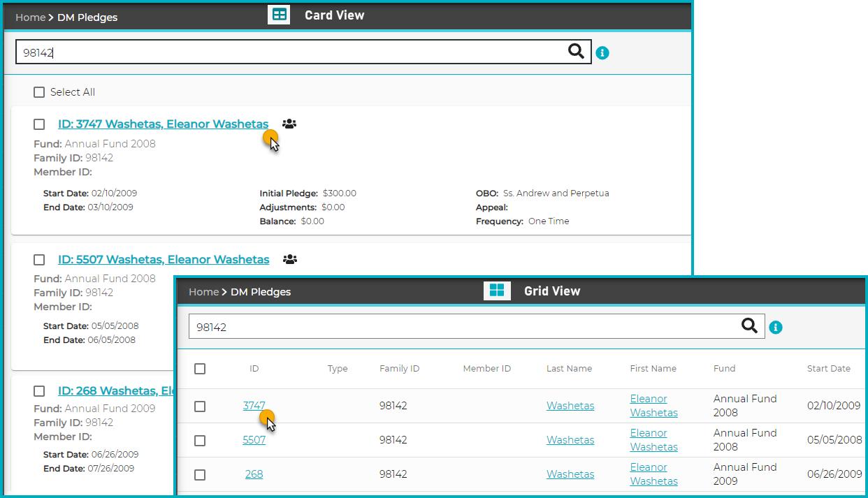Image resolution: width=868 pixels, height=498 pixels.
Task: Click Frequency One Time on card 3747
Action: point(522,221)
